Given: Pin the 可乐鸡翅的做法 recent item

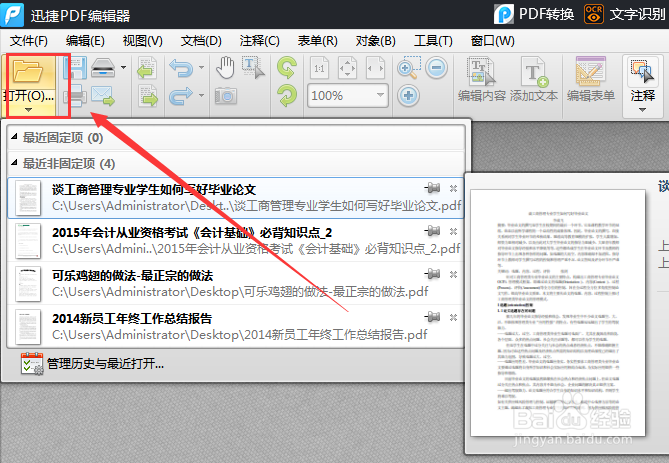Looking at the screenshot, I should (433, 274).
